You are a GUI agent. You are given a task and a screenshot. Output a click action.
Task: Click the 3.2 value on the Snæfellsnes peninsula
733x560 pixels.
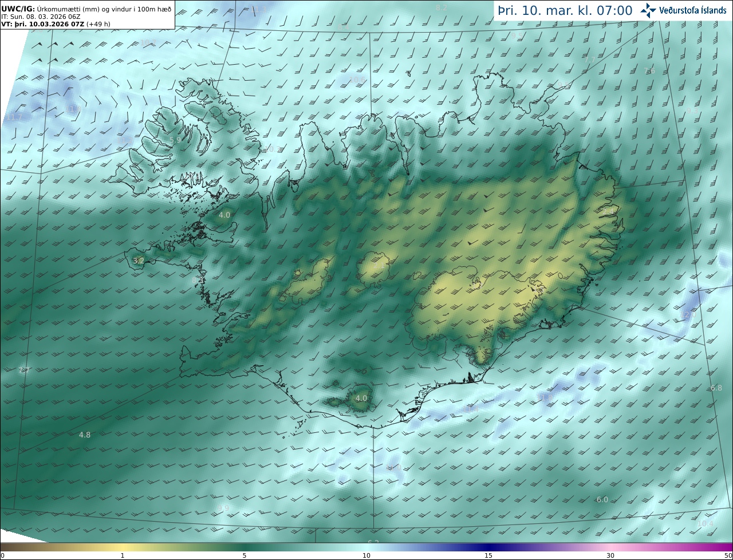pos(138,261)
